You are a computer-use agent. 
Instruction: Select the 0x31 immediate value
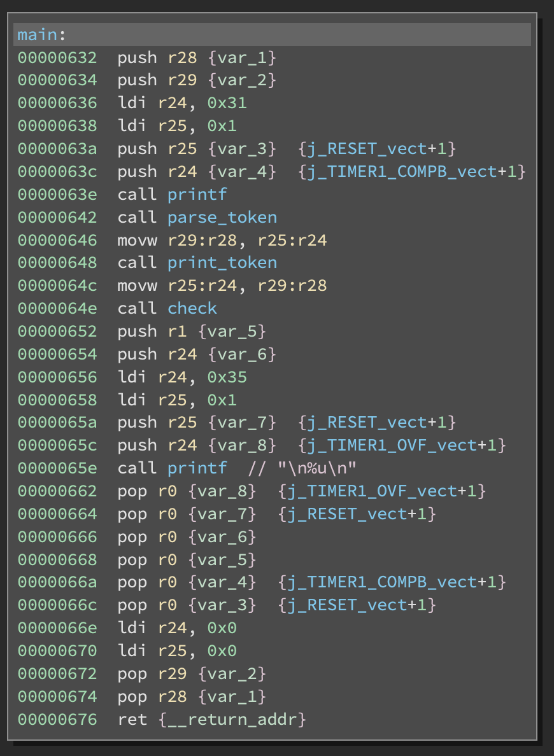[x=227, y=103]
